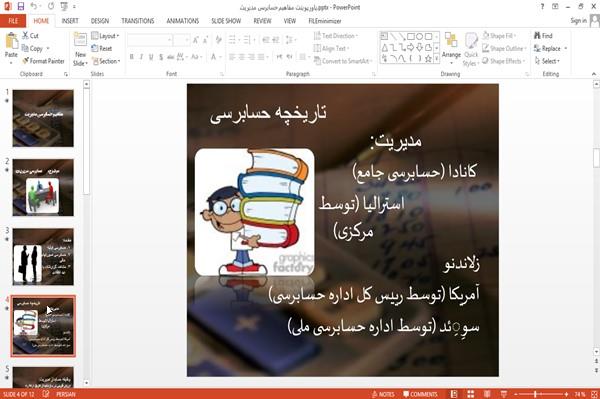The width and height of the screenshot is (600, 399).
Task: Align text left
Action: [x=232, y=57]
